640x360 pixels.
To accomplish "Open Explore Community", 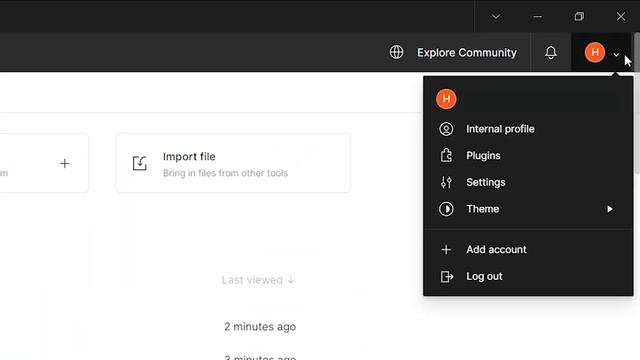I will point(467,53).
